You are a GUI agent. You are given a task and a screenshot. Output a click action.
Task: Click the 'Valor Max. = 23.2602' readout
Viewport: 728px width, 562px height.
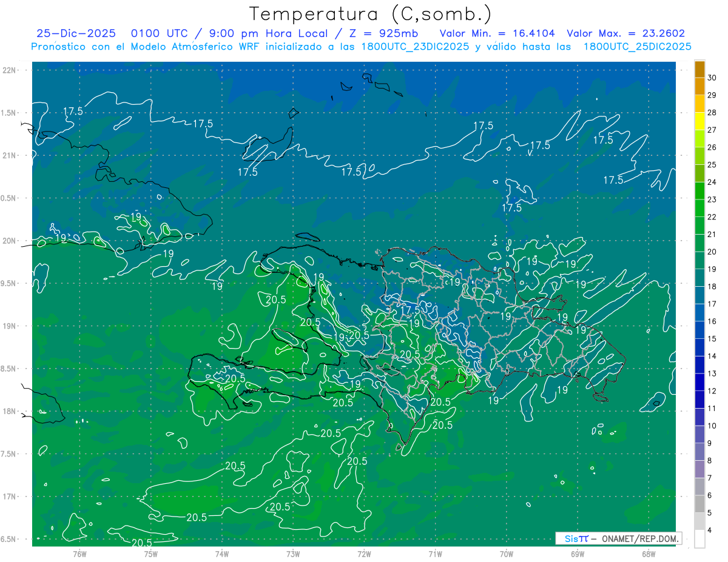pos(625,34)
